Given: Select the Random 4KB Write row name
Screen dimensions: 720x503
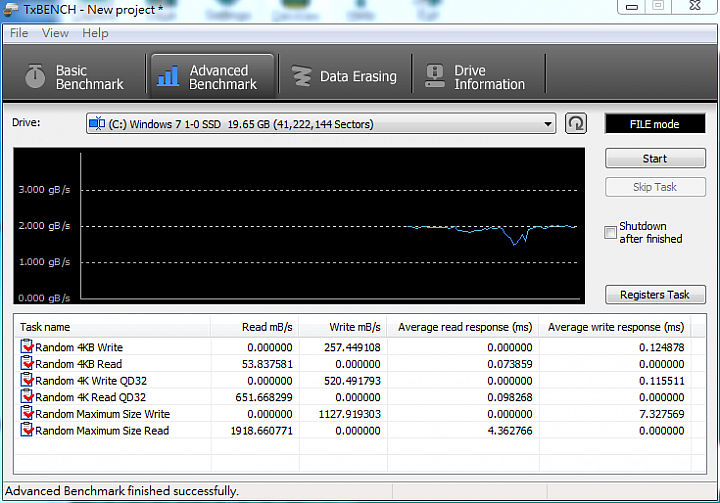Looking at the screenshot, I should [x=79, y=347].
